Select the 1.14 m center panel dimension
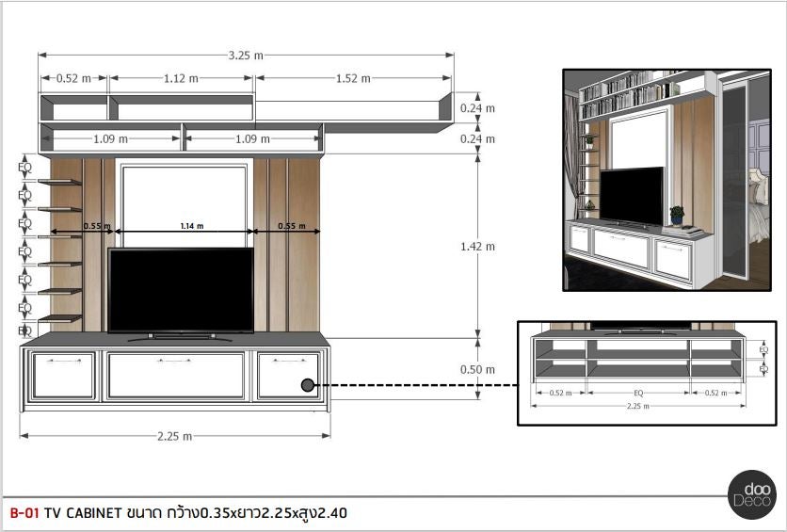The height and width of the screenshot is (532, 787). point(192,226)
